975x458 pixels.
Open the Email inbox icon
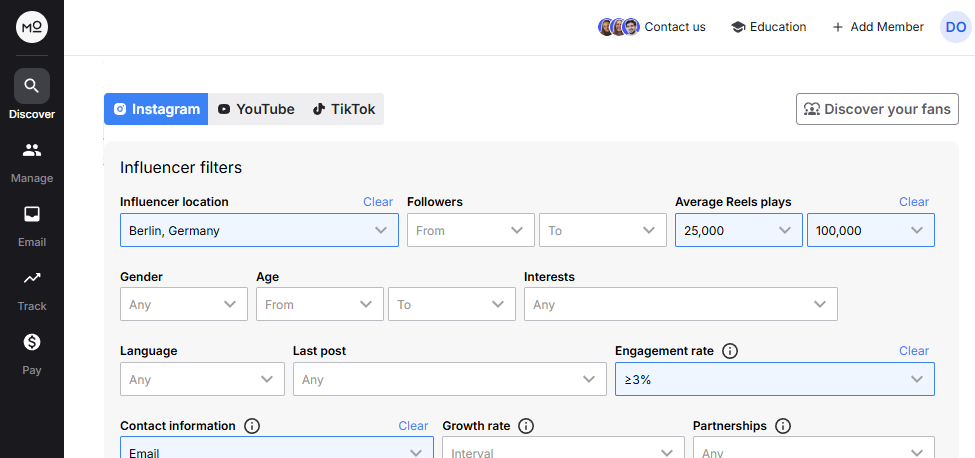tap(32, 214)
